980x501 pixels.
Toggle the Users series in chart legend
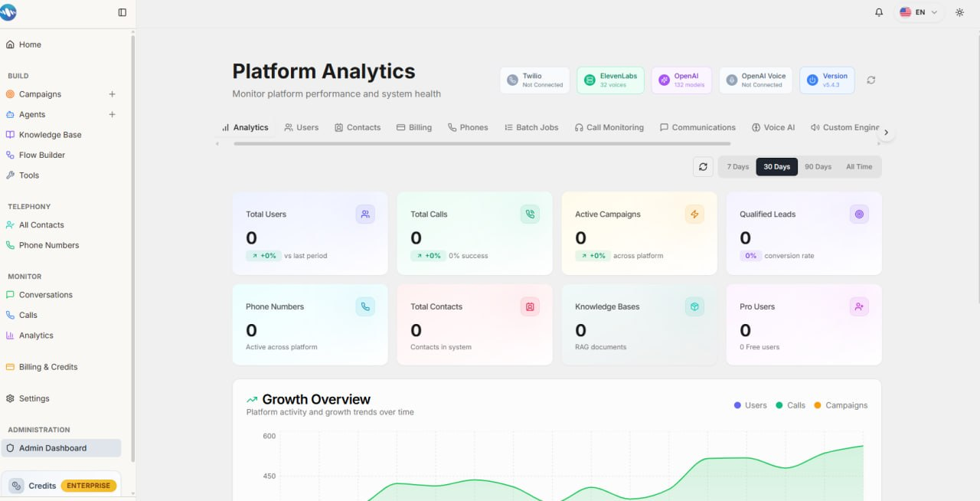[x=750, y=405]
